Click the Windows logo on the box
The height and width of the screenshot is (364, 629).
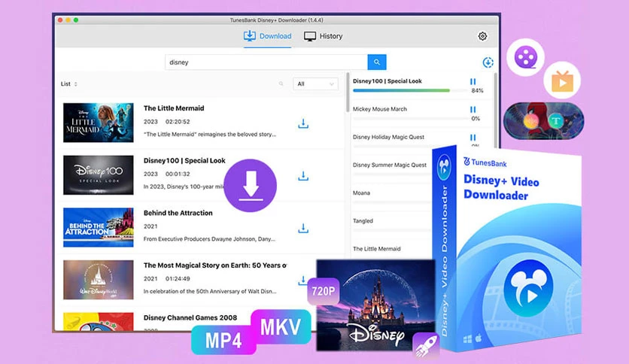(x=468, y=339)
